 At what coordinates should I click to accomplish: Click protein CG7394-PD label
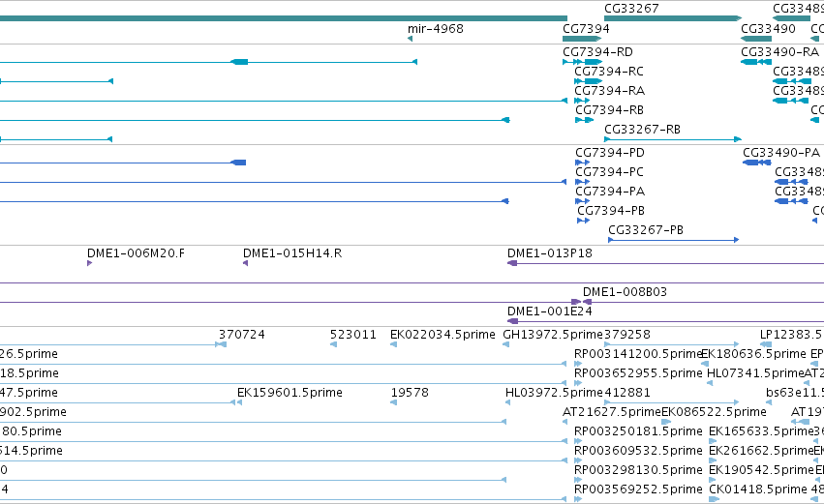tap(610, 153)
